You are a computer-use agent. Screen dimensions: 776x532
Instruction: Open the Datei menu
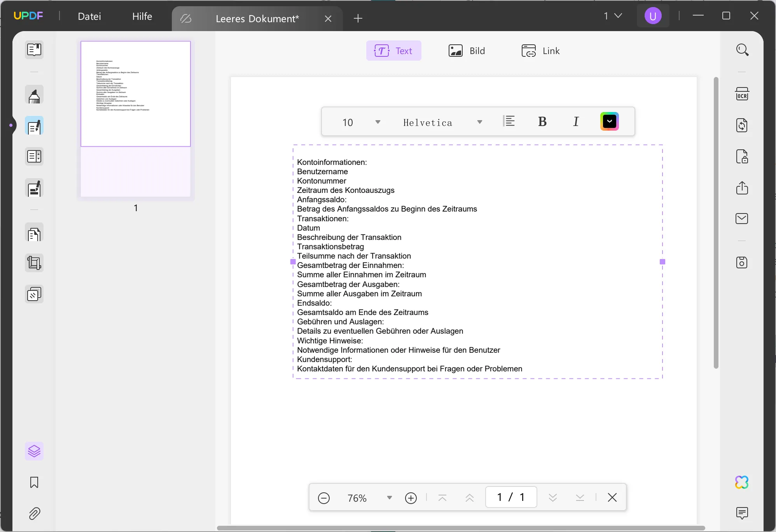tap(90, 16)
